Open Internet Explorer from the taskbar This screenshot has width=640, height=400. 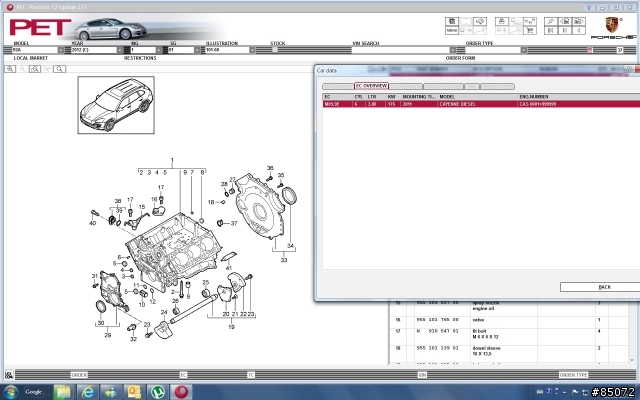(x=87, y=392)
